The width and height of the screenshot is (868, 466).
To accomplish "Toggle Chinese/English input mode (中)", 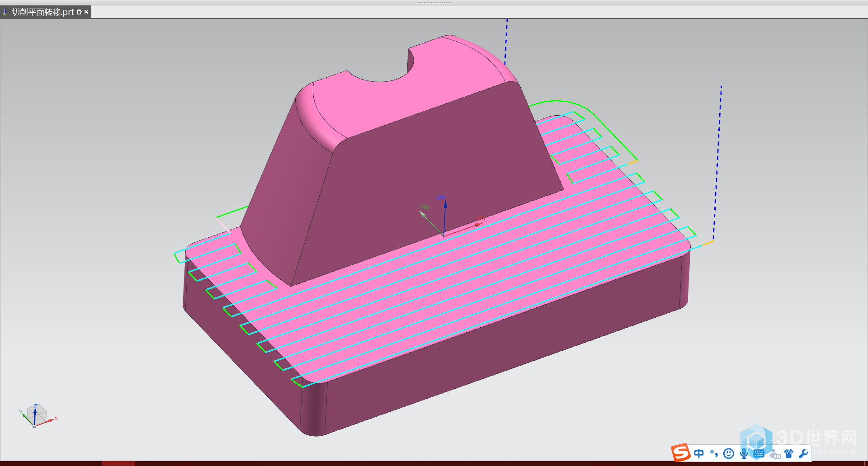I will point(699,453).
